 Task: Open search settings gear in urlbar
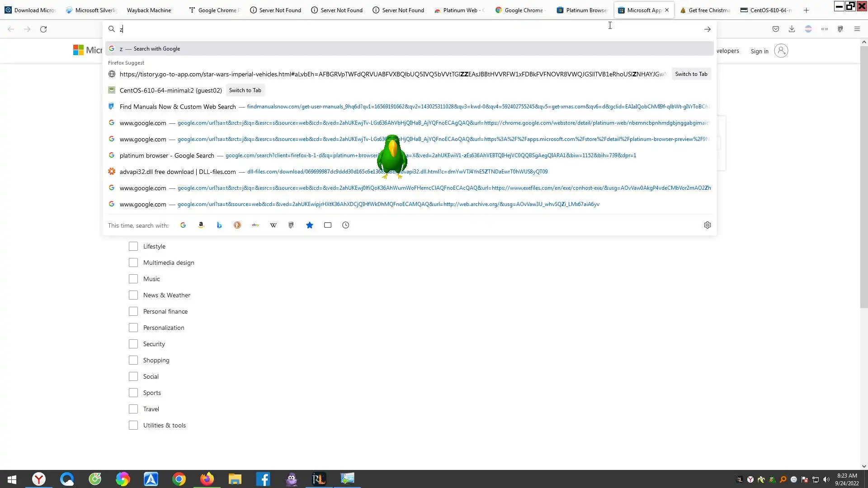[708, 225]
